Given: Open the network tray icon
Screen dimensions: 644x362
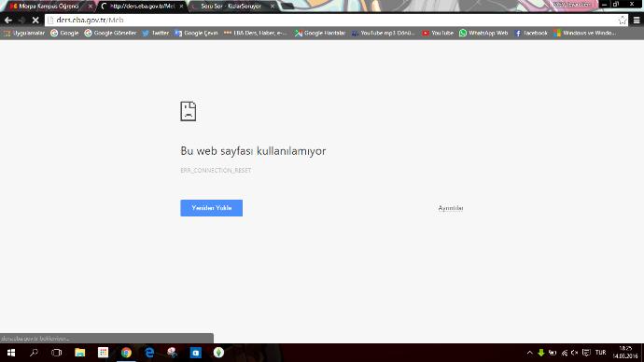Looking at the screenshot, I should click(565, 353).
